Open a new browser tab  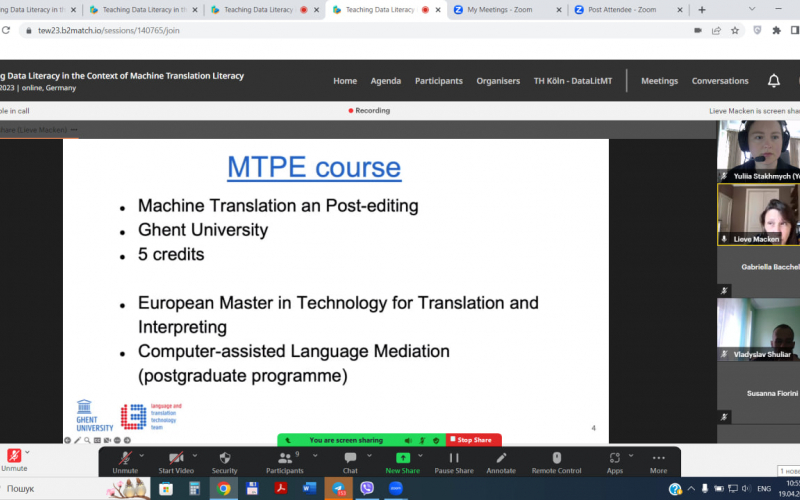coord(702,10)
